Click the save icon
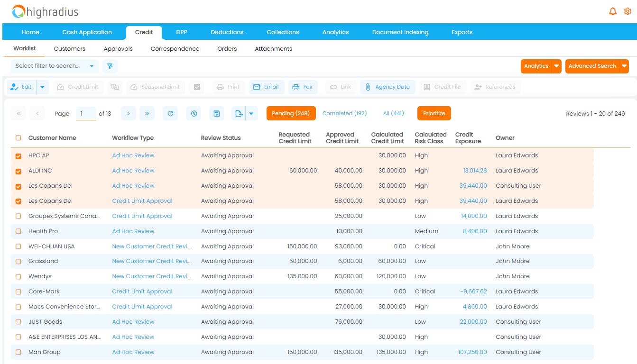This screenshot has height=364, width=637. [x=216, y=113]
